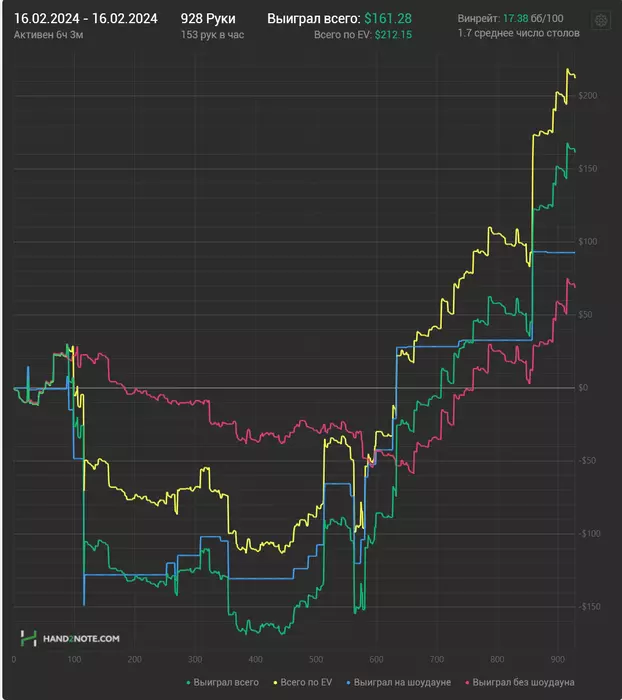Click the 500 hands x-axis tick label

pos(316,659)
